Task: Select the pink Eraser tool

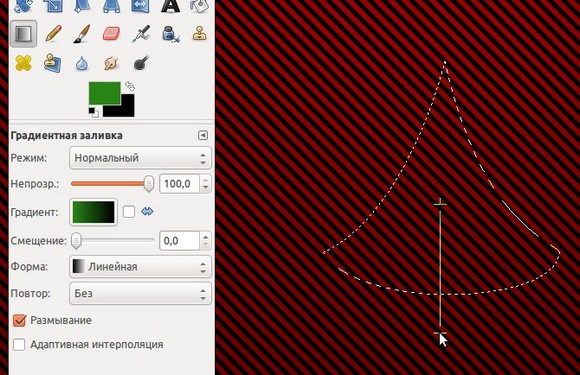Action: (x=111, y=34)
